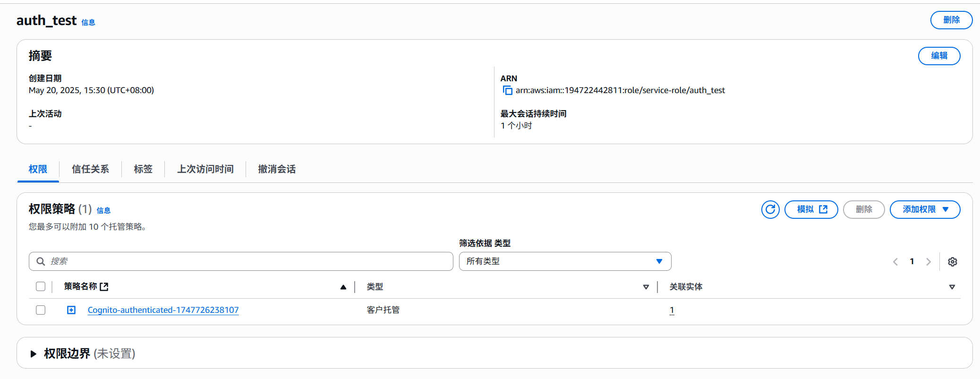Expand the 权限边界 section
The width and height of the screenshot is (980, 379).
pos(34,353)
